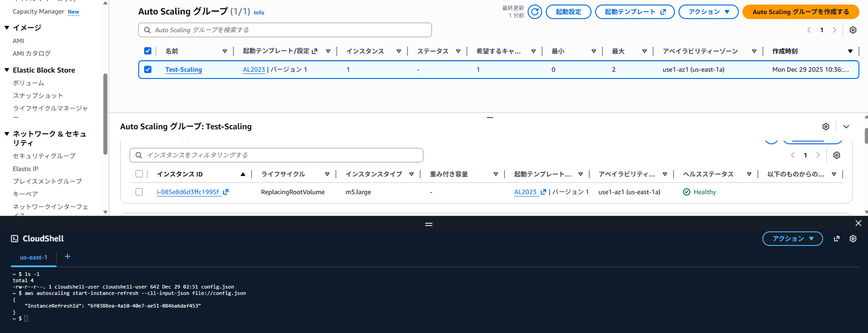The height and width of the screenshot is (333, 868).
Task: Click Auto Scaling グループを作成する button
Action: coord(800,12)
